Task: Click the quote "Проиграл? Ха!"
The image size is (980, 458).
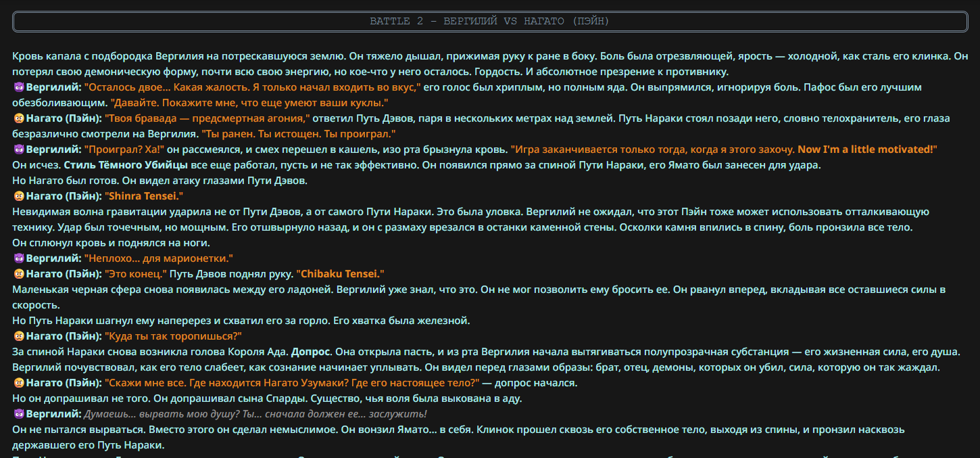Action: point(124,150)
